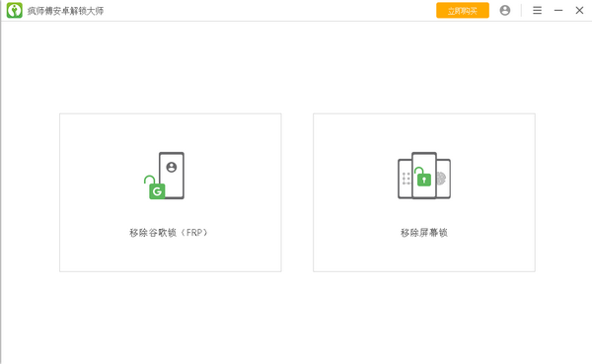Click the green app logo icon
Image resolution: width=592 pixels, height=364 pixels.
(15, 10)
